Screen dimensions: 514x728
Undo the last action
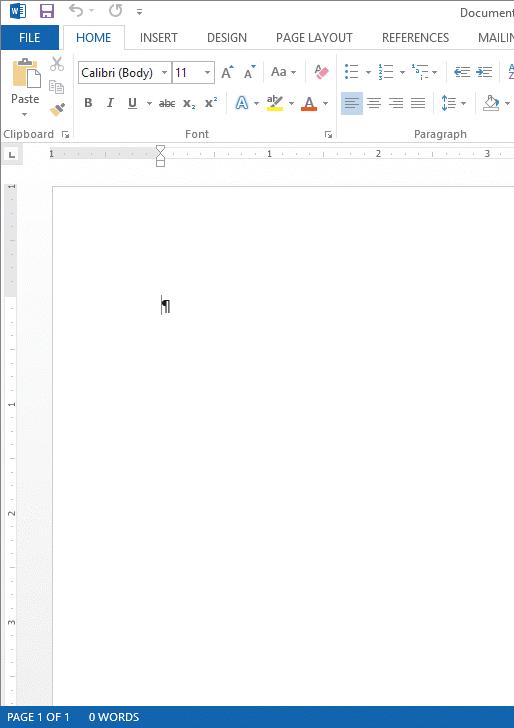point(76,10)
